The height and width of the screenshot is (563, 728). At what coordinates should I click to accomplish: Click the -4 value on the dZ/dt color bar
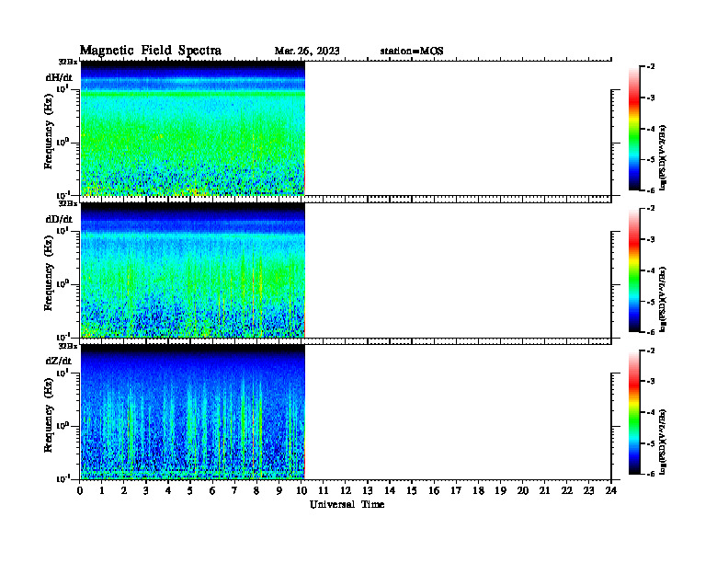(x=651, y=412)
